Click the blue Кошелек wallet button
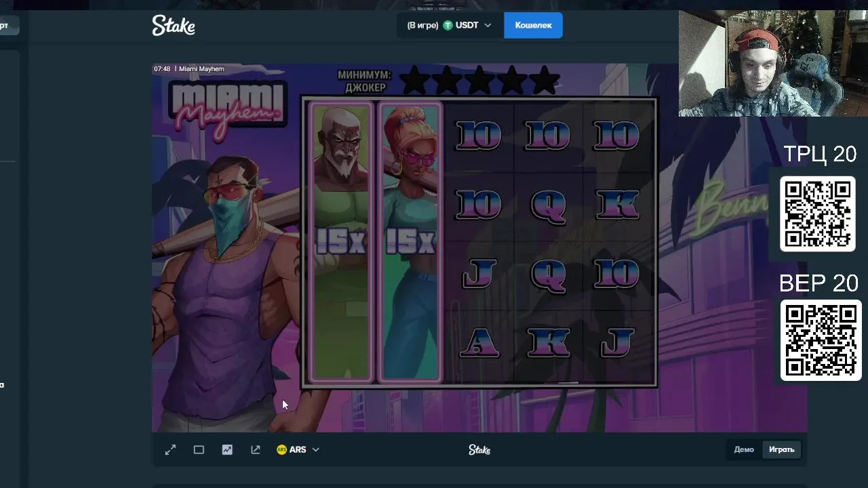The width and height of the screenshot is (868, 488). pos(533,25)
